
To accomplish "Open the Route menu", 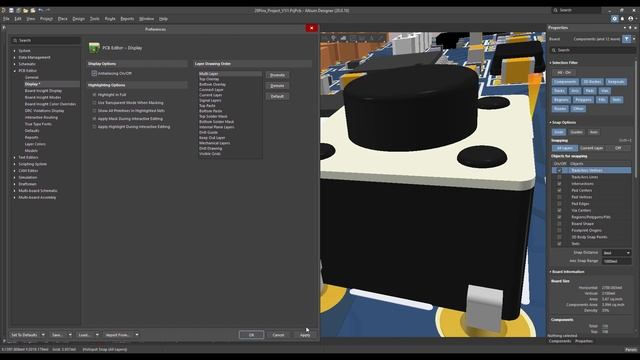I will [x=110, y=19].
